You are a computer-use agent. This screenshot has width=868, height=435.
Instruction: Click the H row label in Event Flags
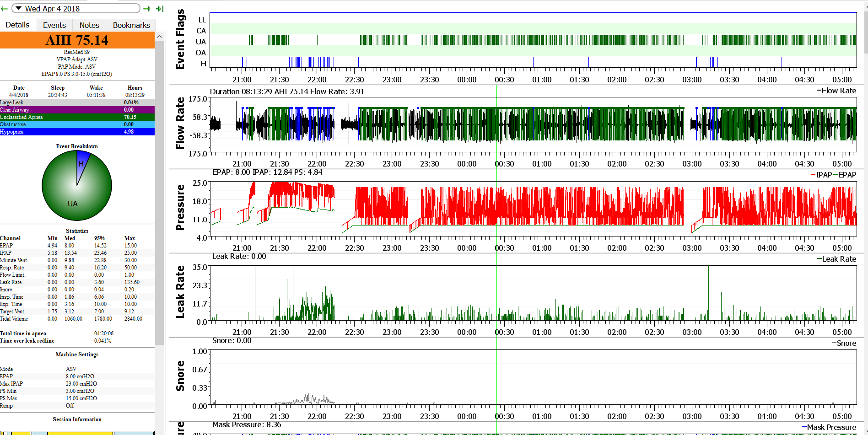[x=204, y=64]
